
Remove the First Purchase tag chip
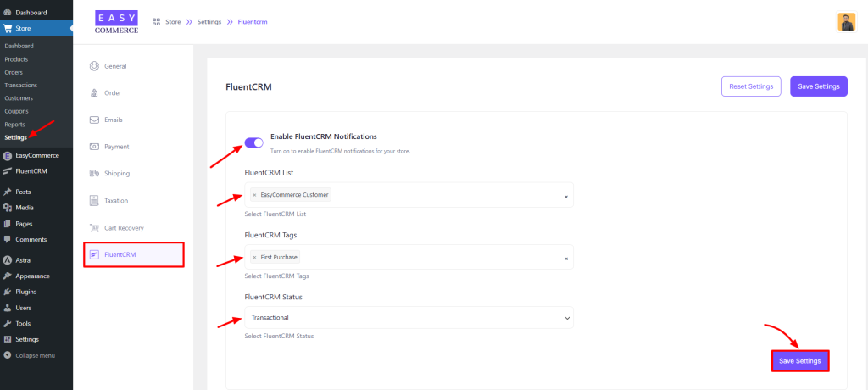pyautogui.click(x=254, y=257)
